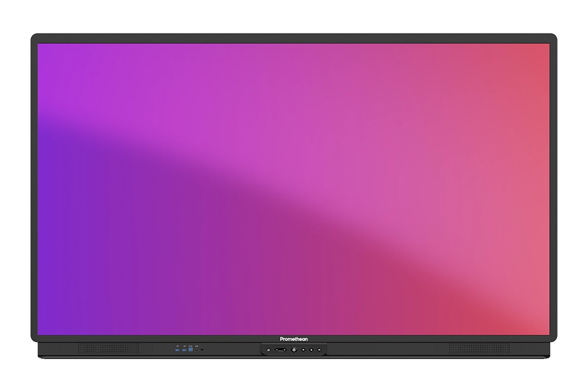Tap the Promethean flame menu button
This screenshot has height=392, width=588.
[x=294, y=350]
